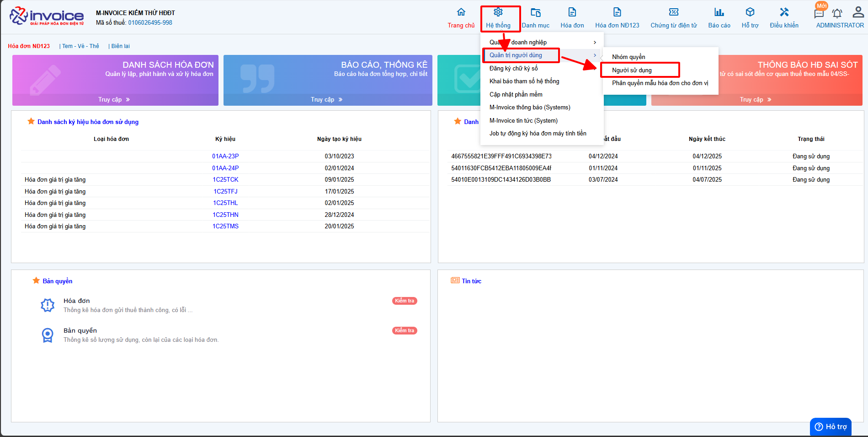Click Truy cập on Báo cáo, thống kê card
Image resolution: width=868 pixels, height=437 pixels.
327,99
